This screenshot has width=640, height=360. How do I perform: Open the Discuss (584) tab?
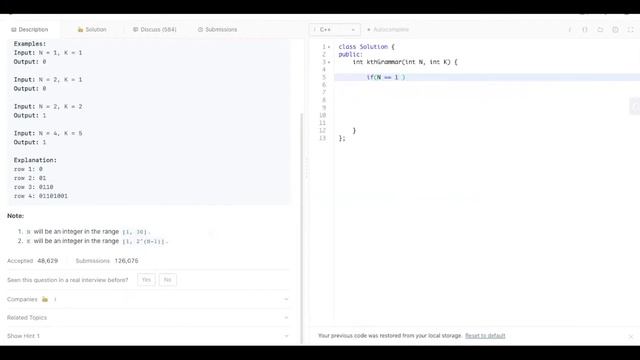(155, 29)
